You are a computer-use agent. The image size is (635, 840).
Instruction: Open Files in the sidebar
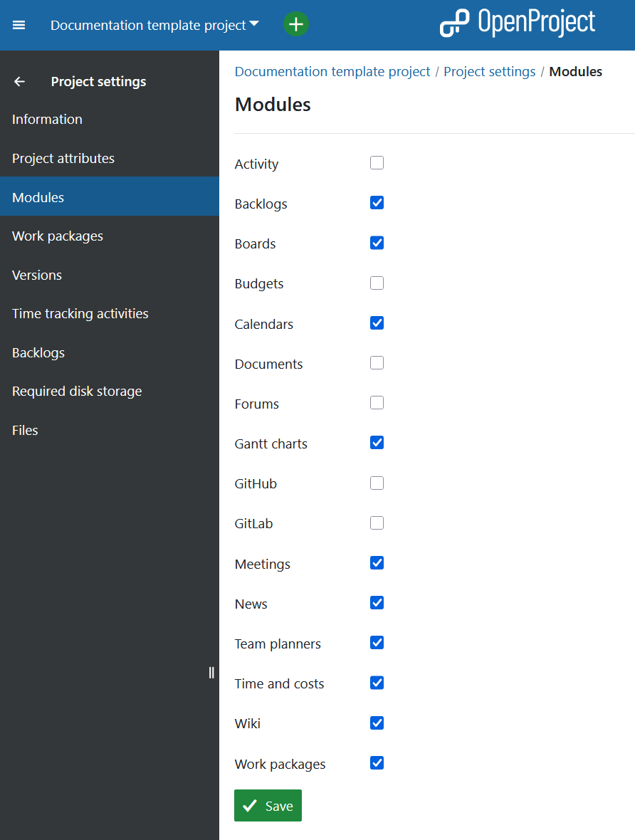(110, 431)
